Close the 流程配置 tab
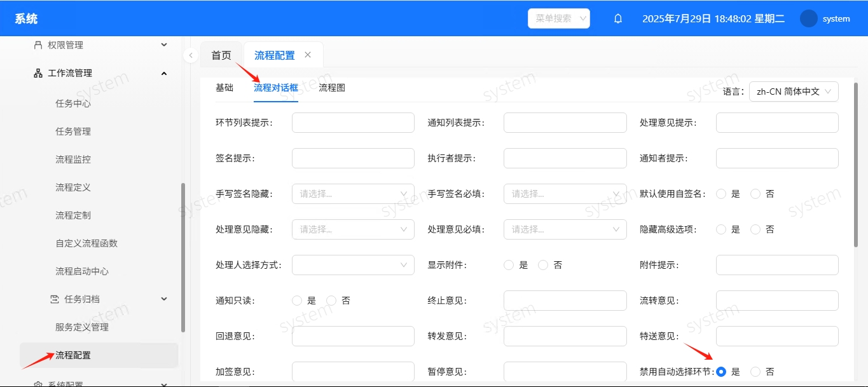 tap(308, 55)
